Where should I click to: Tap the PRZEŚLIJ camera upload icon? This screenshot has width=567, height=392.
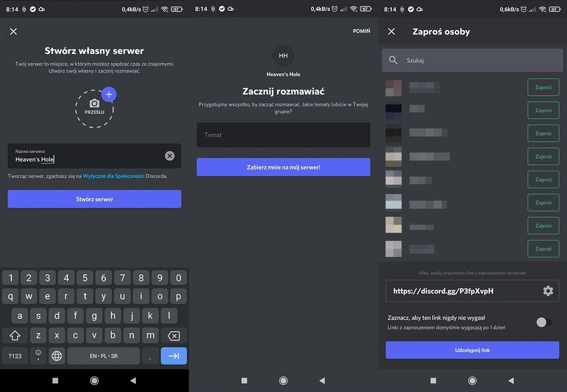coord(94,106)
